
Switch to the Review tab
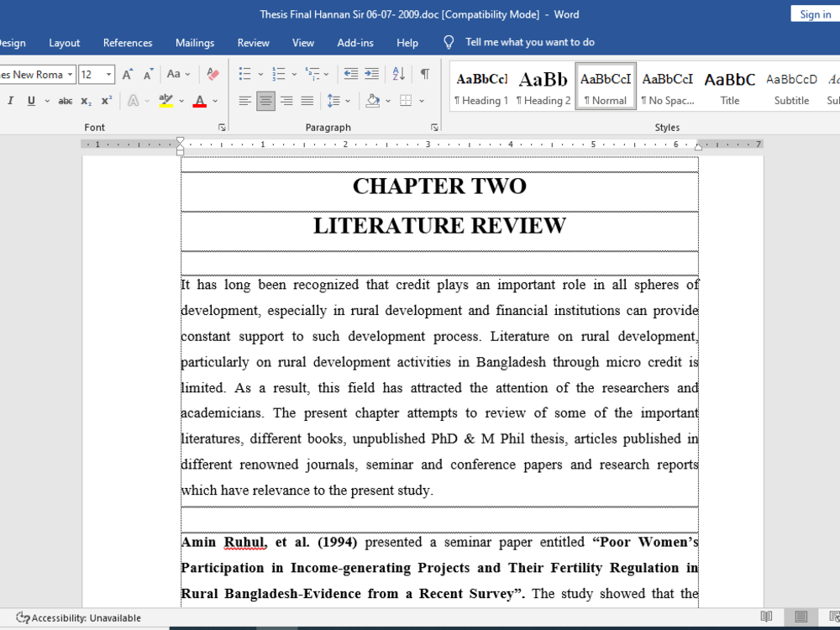click(254, 43)
